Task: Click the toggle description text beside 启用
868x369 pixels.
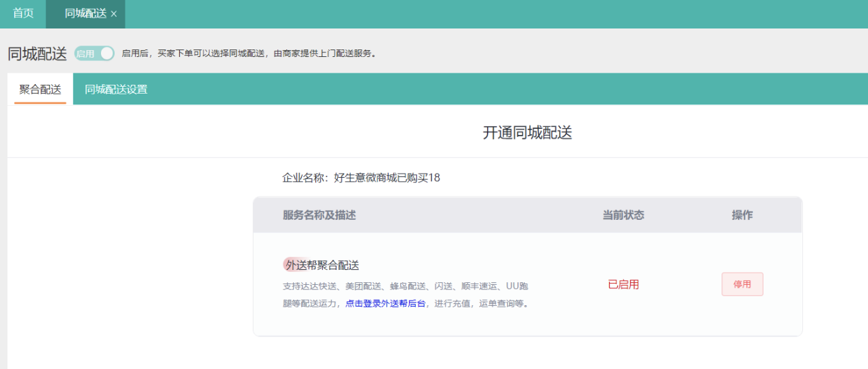Action: tap(248, 54)
